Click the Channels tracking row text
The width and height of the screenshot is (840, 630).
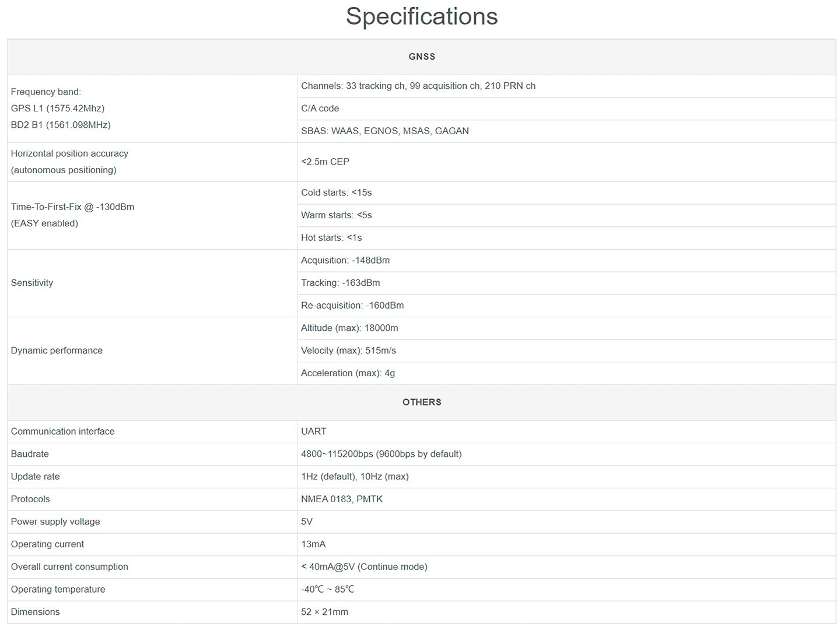coord(418,86)
